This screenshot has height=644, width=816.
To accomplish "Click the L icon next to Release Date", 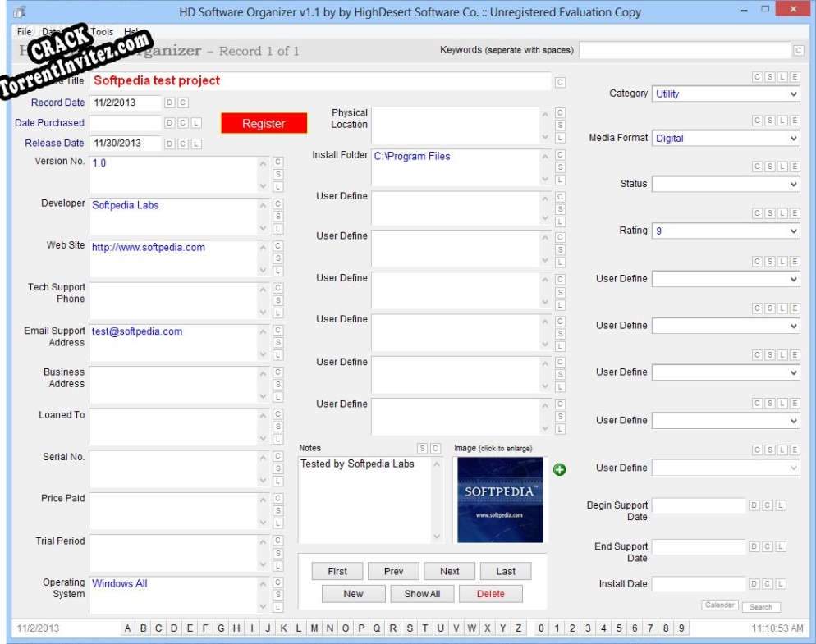I will pos(196,143).
